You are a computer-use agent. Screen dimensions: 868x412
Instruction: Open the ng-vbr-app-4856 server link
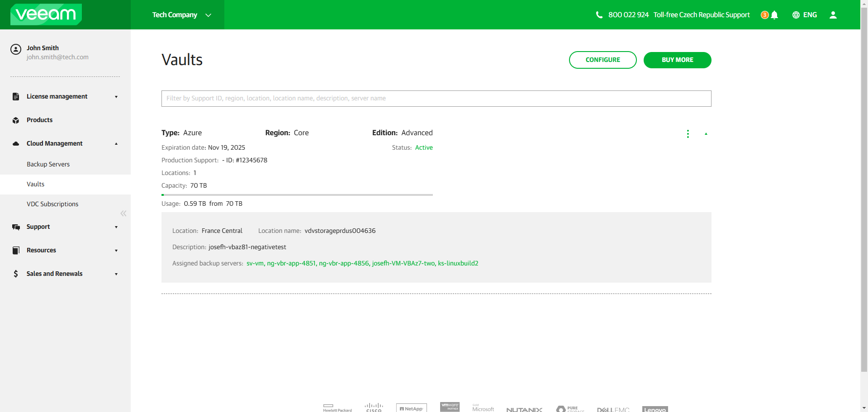(344, 263)
